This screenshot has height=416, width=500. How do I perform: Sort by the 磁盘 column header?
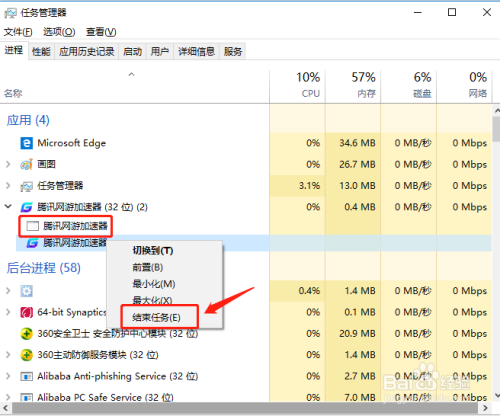[409, 86]
